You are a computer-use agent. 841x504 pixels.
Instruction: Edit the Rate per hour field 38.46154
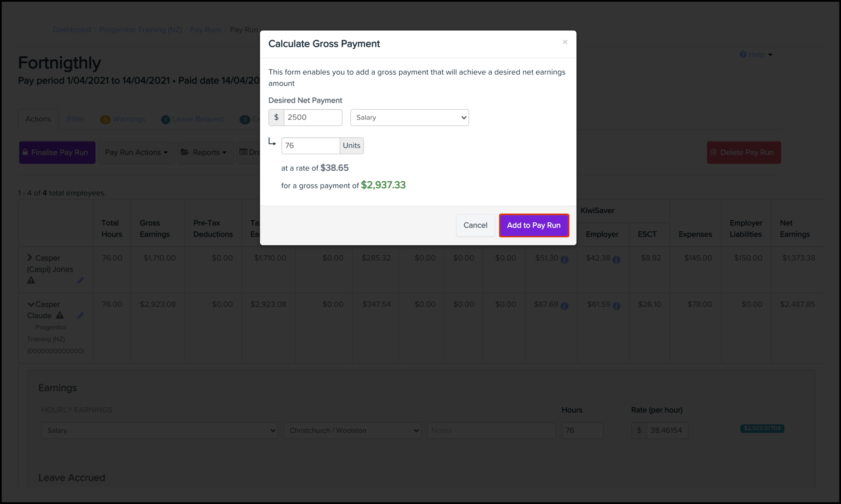tap(667, 431)
